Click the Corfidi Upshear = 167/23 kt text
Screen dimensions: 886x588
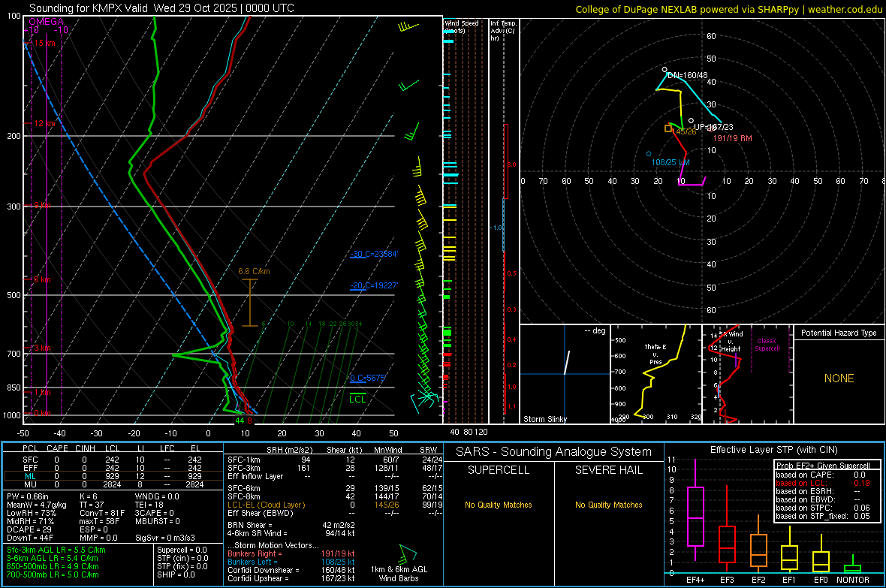point(291,578)
